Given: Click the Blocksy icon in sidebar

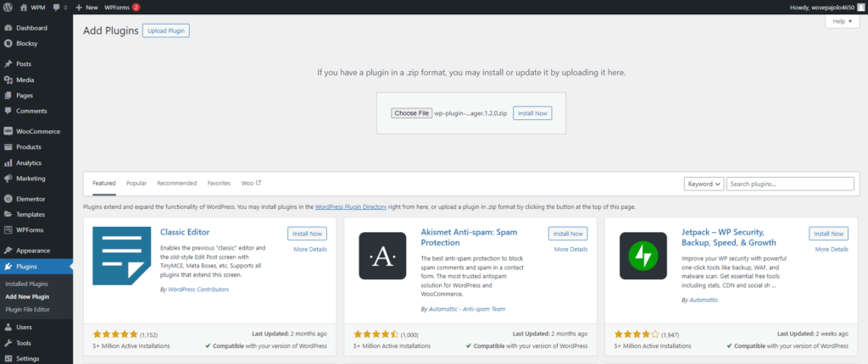Looking at the screenshot, I should point(8,43).
